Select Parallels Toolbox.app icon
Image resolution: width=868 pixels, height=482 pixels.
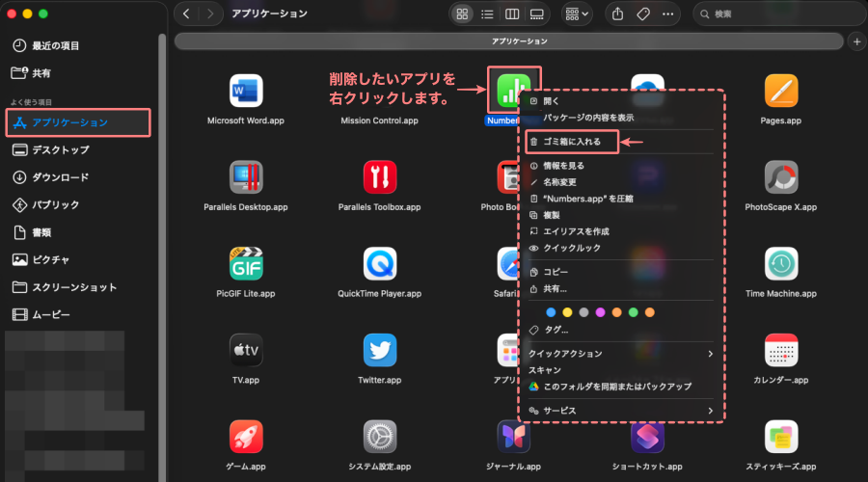click(x=380, y=177)
